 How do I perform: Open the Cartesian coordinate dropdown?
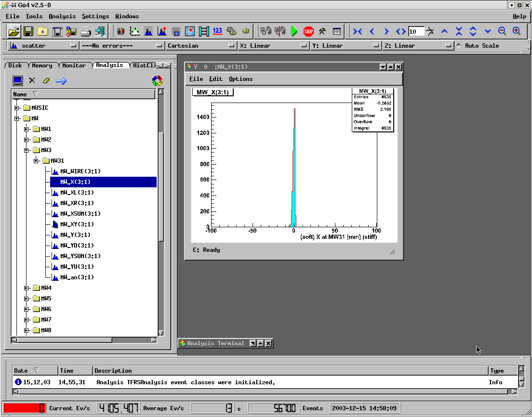pos(200,46)
